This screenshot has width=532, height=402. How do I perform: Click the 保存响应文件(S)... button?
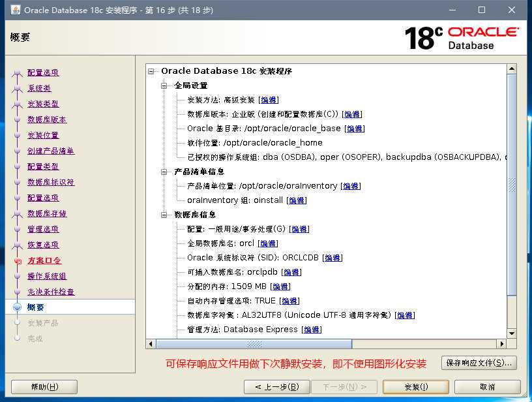(x=479, y=363)
